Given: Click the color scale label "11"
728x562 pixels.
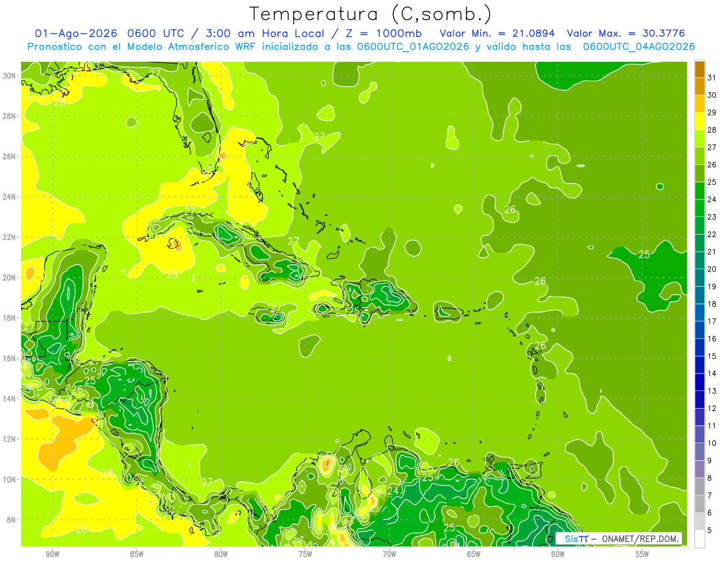Looking at the screenshot, I should pos(712,426).
